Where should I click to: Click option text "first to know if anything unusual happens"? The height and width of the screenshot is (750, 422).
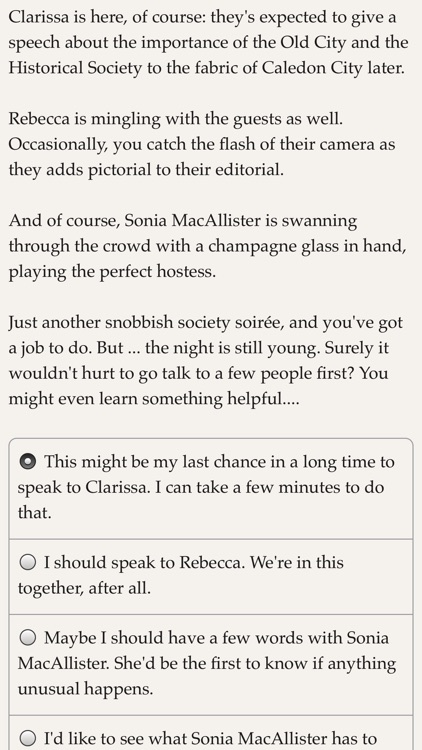coord(207,676)
